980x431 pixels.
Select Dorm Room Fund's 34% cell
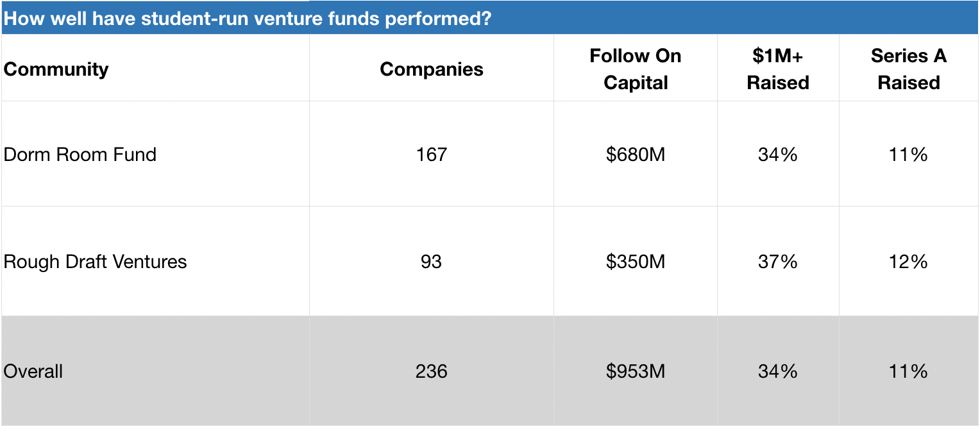click(777, 155)
